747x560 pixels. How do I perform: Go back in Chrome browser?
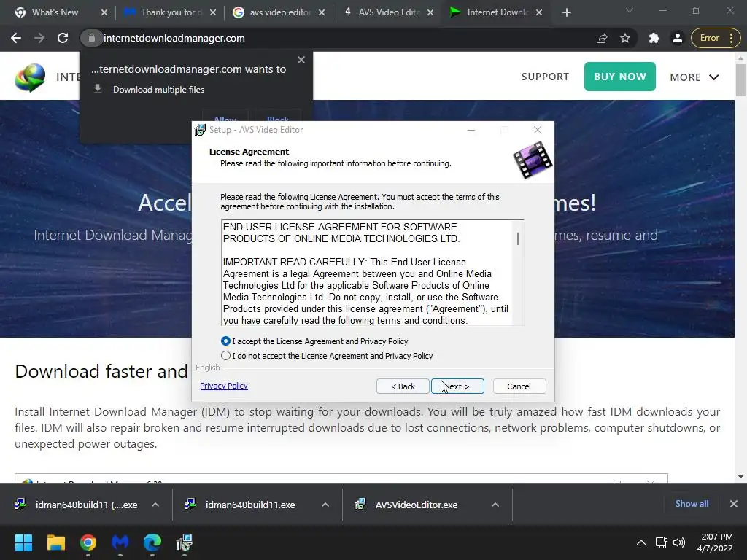pos(16,38)
